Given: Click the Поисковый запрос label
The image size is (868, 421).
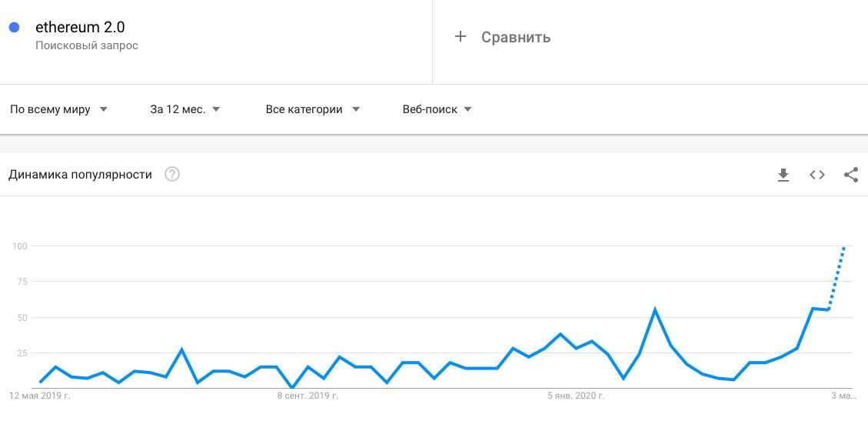Looking at the screenshot, I should tap(87, 46).
